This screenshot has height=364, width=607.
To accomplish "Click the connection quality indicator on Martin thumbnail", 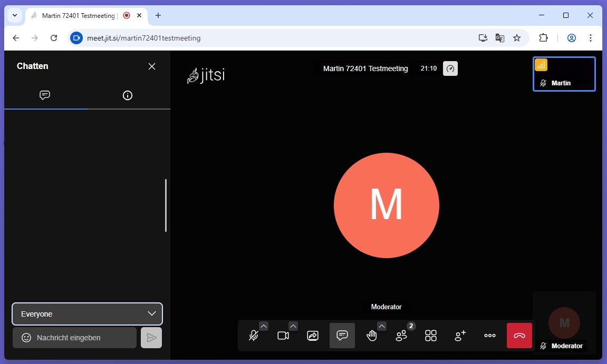I will (x=541, y=65).
